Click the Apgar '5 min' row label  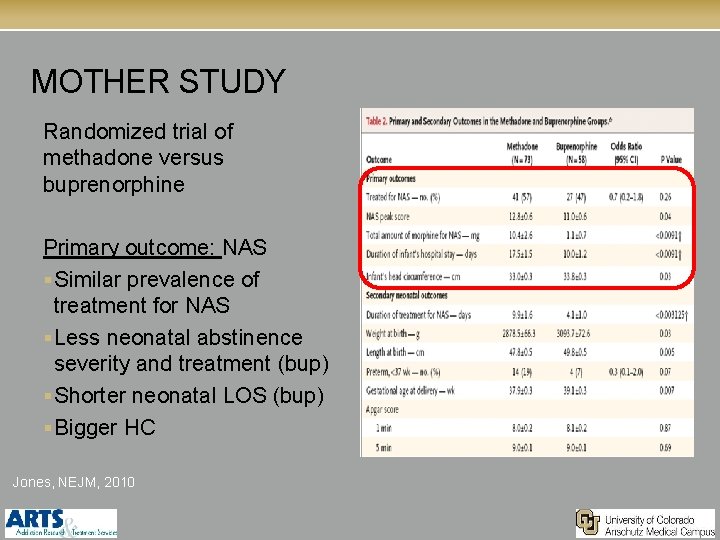tap(383, 448)
